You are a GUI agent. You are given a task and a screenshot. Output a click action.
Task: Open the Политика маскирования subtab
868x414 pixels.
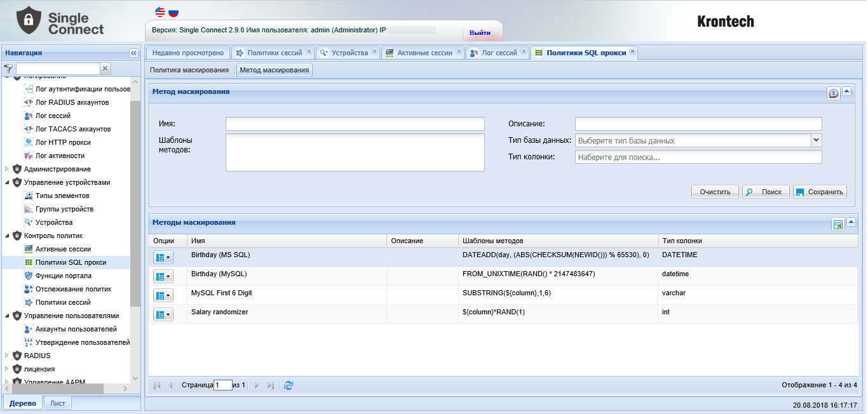pyautogui.click(x=189, y=70)
